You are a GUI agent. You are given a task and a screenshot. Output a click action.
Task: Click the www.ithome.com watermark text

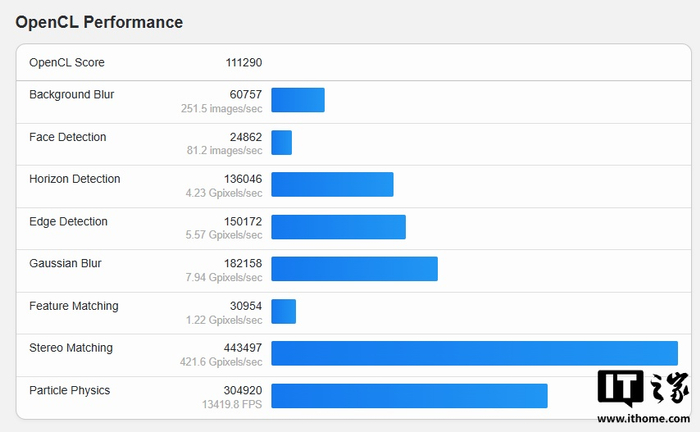643,420
